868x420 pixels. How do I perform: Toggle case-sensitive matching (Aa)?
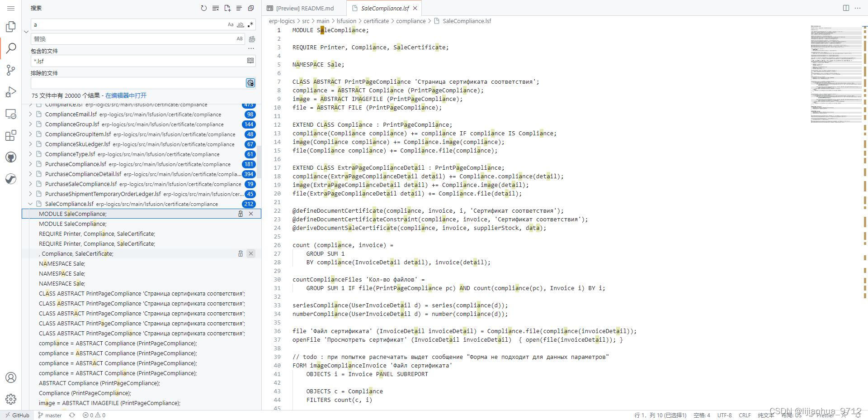(231, 24)
